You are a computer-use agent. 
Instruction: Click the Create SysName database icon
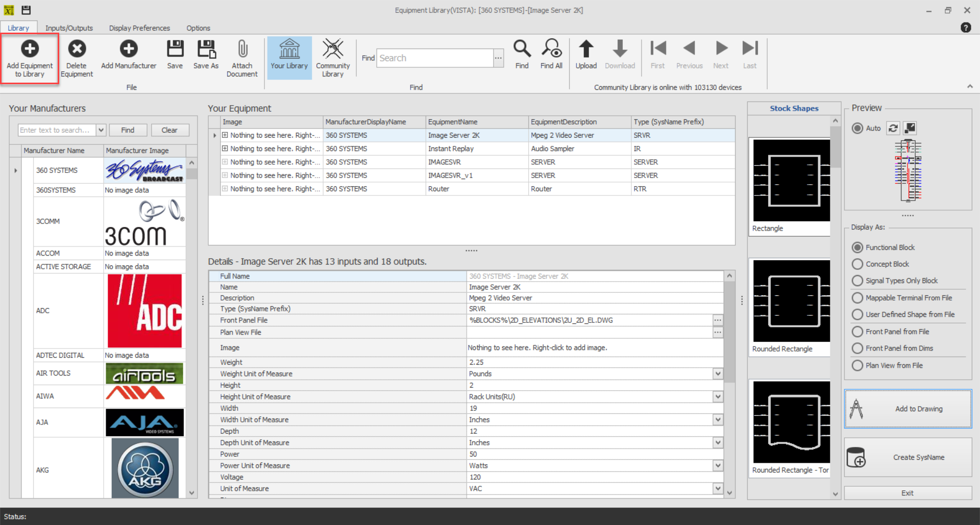point(856,457)
